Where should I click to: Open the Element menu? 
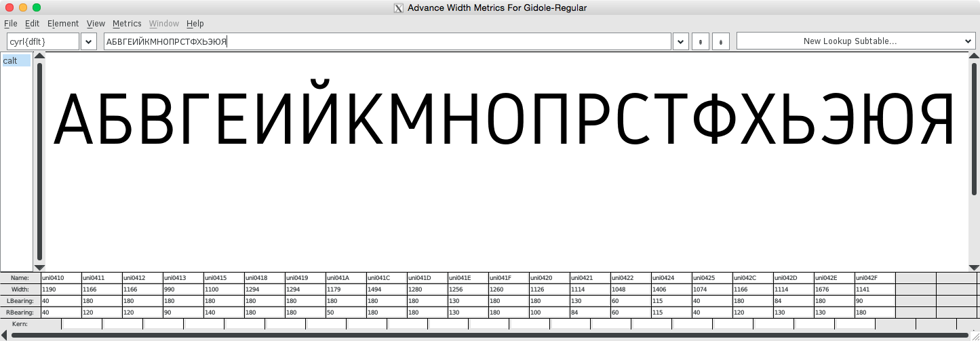click(63, 23)
